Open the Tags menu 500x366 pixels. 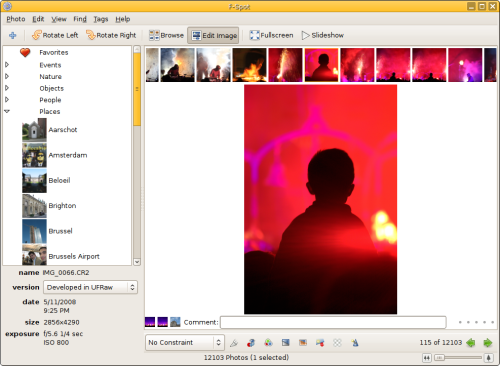[x=101, y=19]
